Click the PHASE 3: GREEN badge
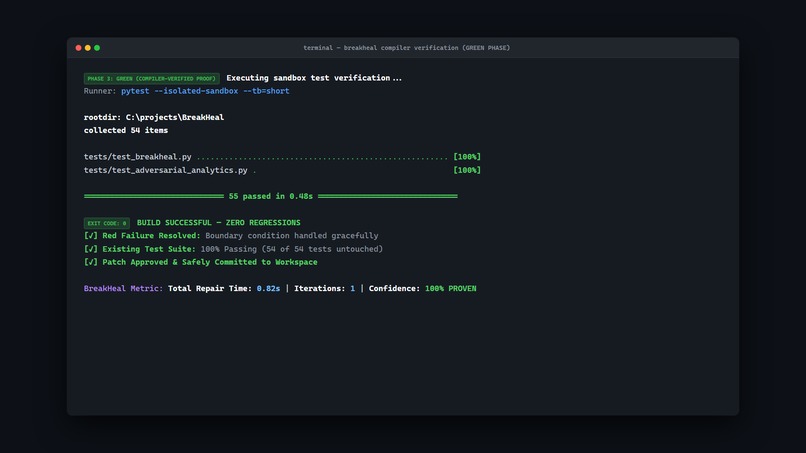Viewport: 806px width, 453px height. pyautogui.click(x=152, y=79)
